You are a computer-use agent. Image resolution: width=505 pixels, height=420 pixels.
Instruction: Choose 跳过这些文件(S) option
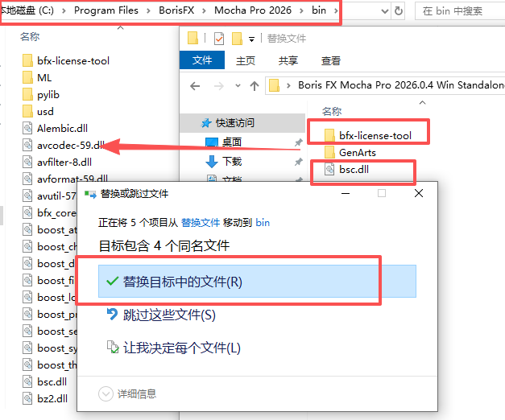[161, 315]
